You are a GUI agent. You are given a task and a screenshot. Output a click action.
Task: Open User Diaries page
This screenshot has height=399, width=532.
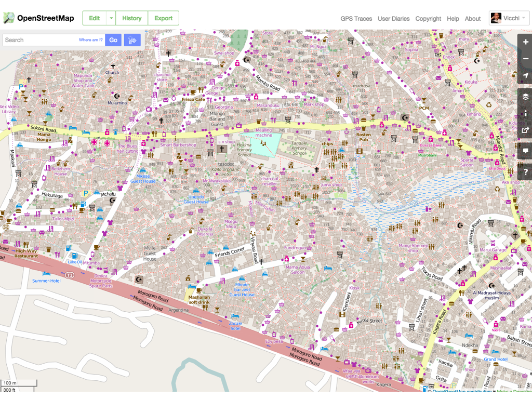coord(394,19)
